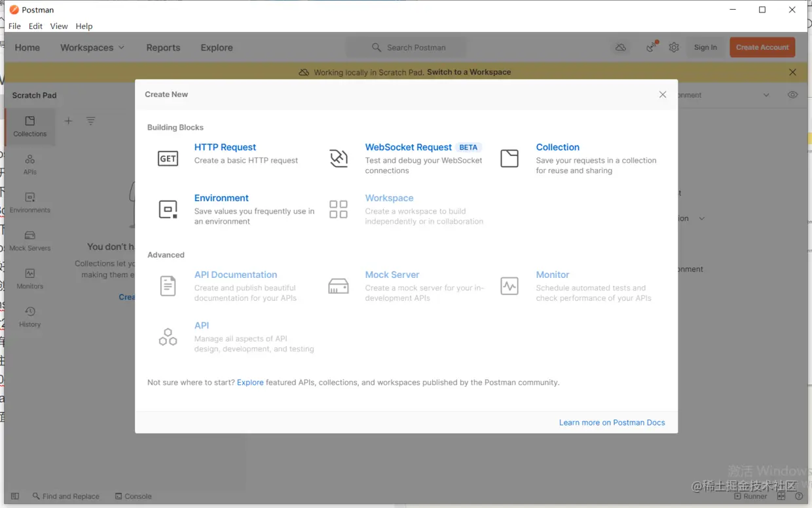Click the Environment icon in dialog
Viewport: 812px width, 508px height.
tap(168, 209)
